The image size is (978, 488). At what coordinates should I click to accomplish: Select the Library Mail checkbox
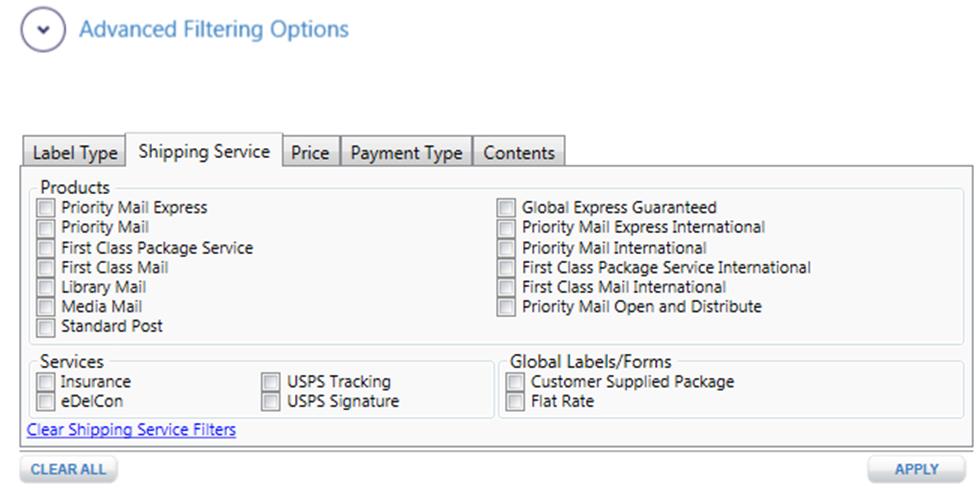tap(46, 288)
